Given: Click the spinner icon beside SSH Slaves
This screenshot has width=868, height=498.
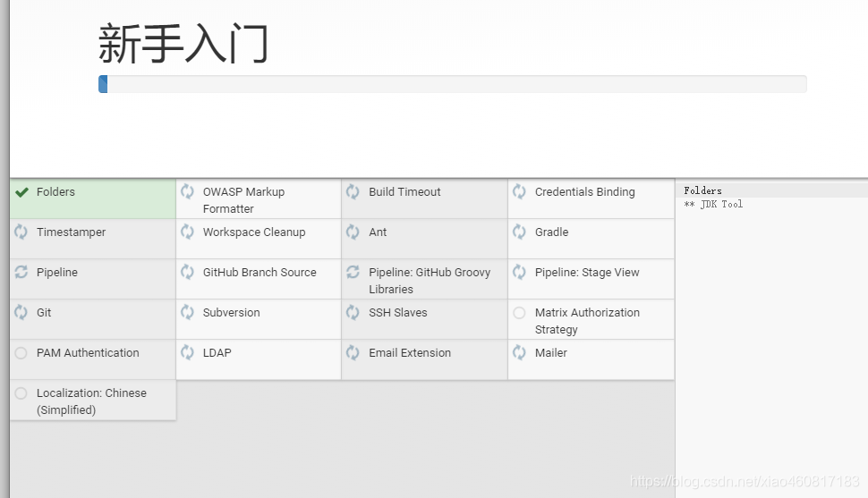Looking at the screenshot, I should (353, 312).
